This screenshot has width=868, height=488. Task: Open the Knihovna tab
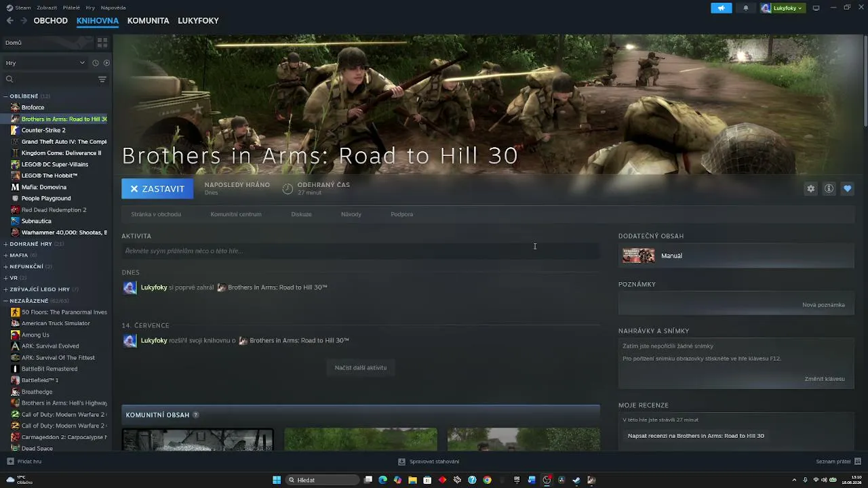click(x=98, y=21)
